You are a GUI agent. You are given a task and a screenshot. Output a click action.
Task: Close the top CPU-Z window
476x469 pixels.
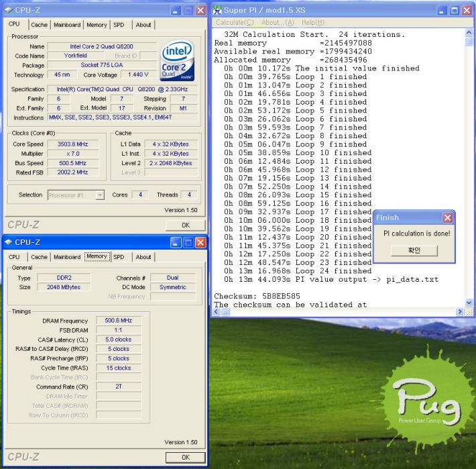click(200, 10)
